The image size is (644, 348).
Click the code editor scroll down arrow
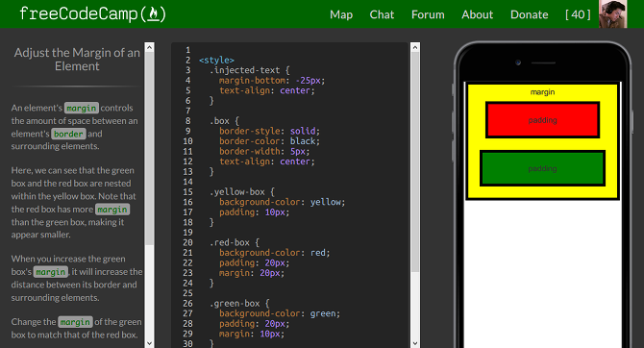coord(415,343)
